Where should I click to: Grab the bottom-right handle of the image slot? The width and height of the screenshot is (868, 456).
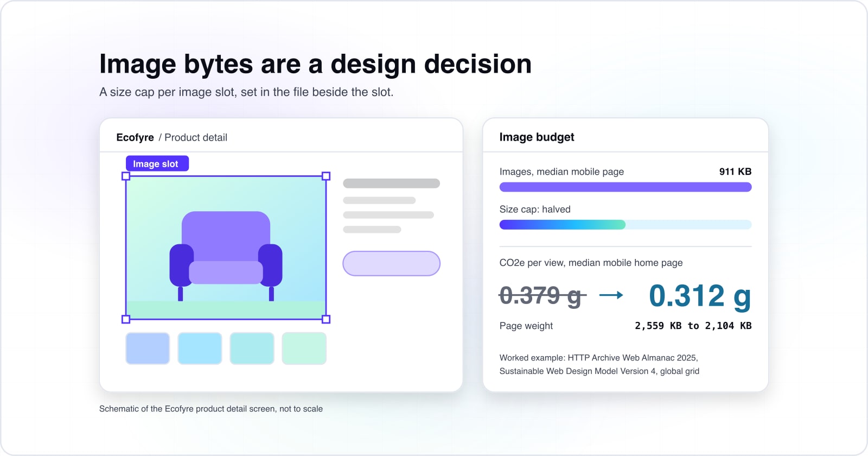tap(326, 319)
